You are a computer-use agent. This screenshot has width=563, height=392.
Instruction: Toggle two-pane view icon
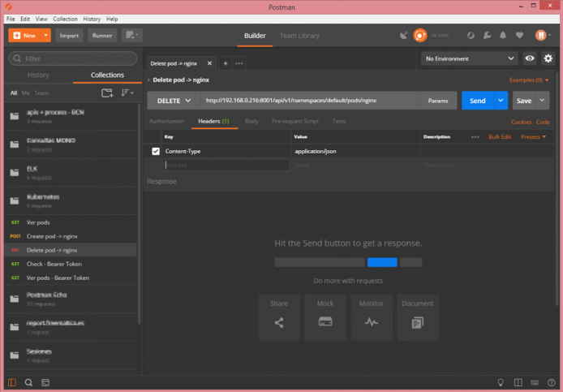[518, 382]
